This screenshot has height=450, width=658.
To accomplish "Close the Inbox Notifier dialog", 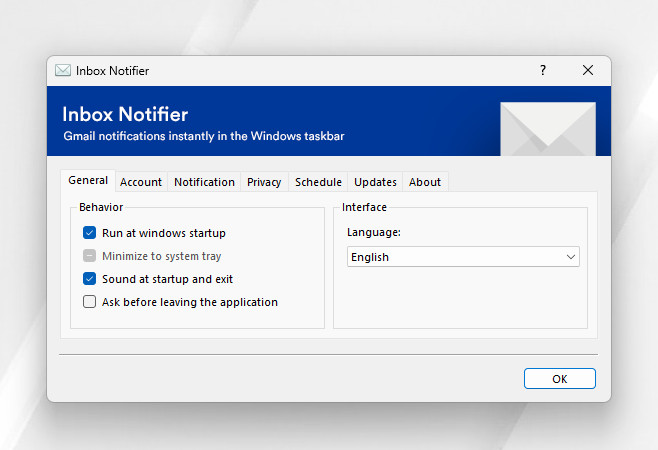I will click(588, 70).
